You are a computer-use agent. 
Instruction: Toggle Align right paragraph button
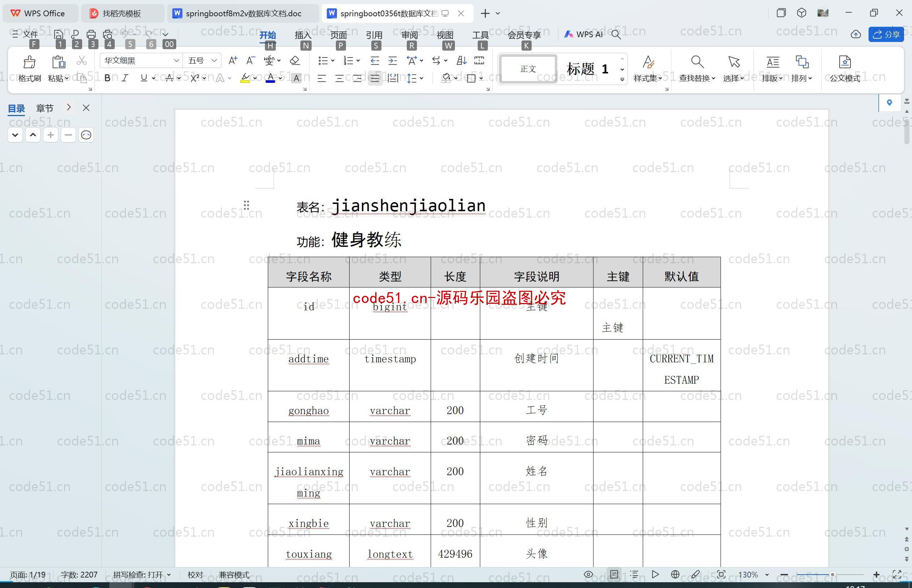click(x=357, y=78)
